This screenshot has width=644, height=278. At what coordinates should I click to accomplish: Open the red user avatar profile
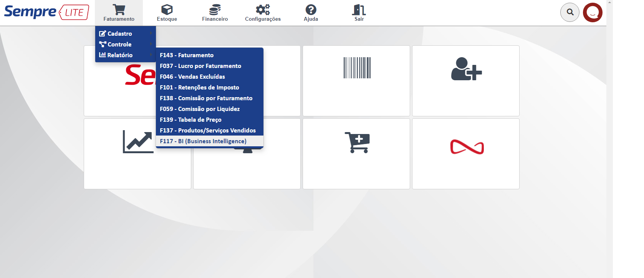[x=593, y=12]
